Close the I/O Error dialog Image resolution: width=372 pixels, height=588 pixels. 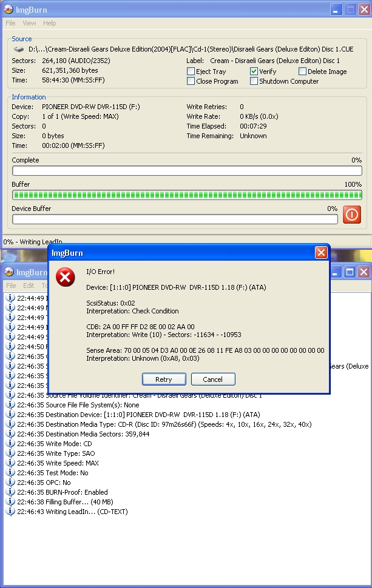click(321, 253)
